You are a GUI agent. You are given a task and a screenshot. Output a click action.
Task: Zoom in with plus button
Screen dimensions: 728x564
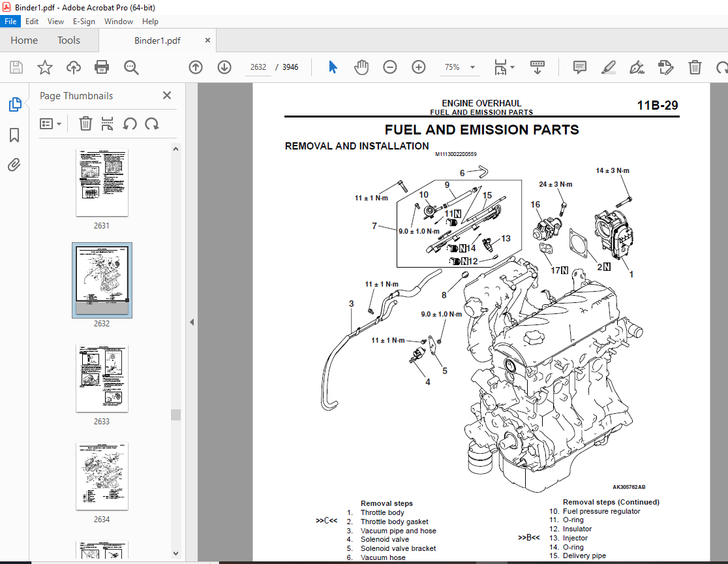point(419,67)
